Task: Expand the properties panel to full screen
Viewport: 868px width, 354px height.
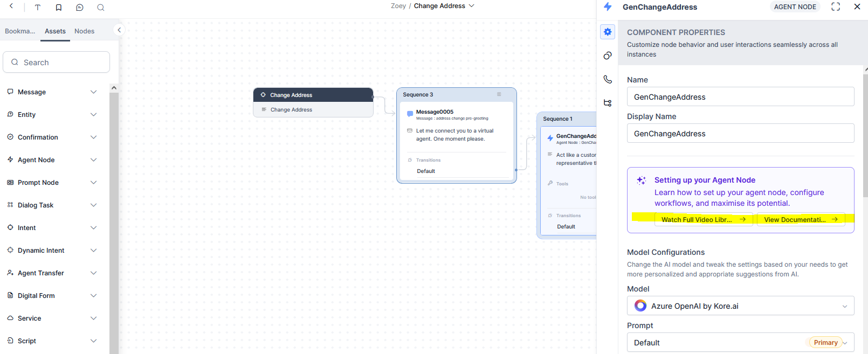Action: pos(836,6)
